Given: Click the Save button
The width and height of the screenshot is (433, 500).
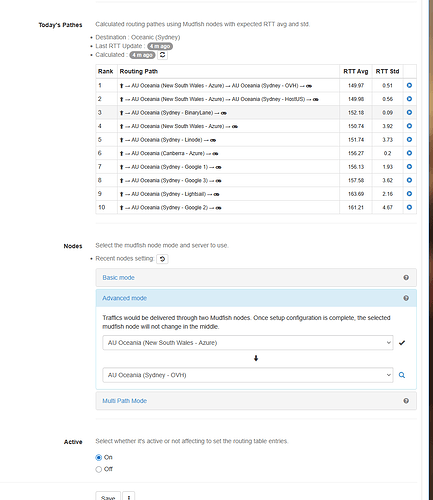Looking at the screenshot, I should pos(108,497).
